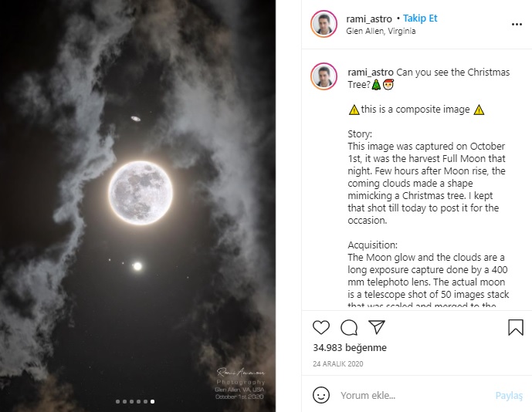Screen dimensions: 532x412
Task: Open the Glen Allen, Virginia location
Action: (x=381, y=31)
